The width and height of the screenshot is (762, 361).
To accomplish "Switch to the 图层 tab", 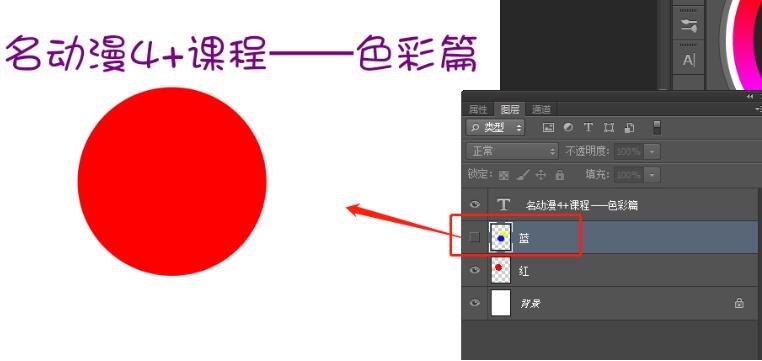I will tap(510, 109).
